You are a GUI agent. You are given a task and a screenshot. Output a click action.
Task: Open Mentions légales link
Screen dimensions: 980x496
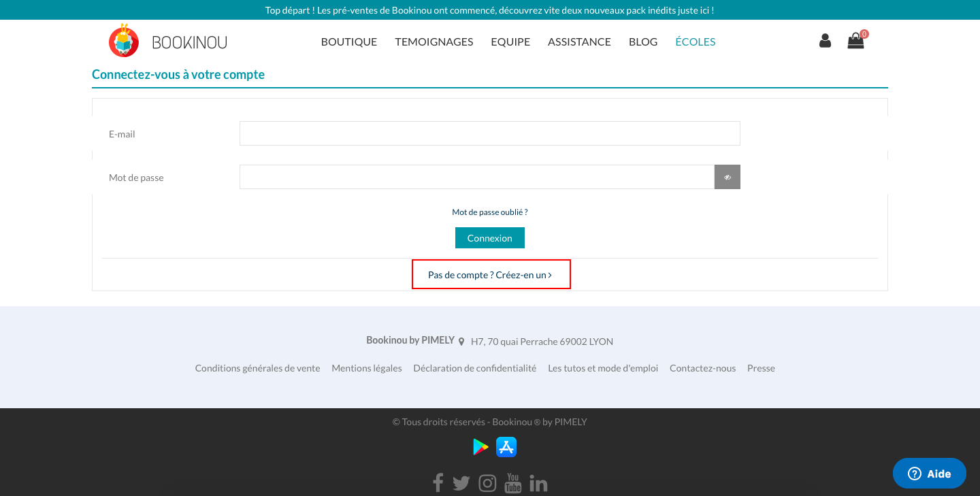tap(367, 368)
